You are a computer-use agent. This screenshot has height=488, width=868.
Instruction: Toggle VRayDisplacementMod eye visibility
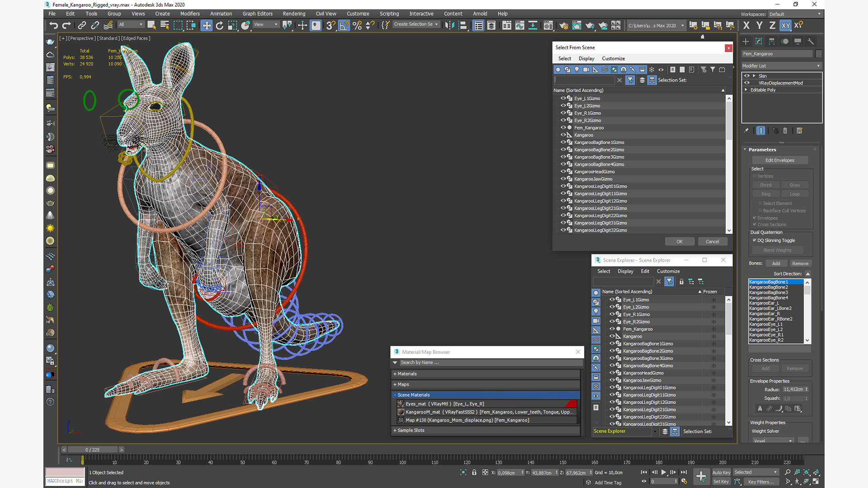coord(747,83)
